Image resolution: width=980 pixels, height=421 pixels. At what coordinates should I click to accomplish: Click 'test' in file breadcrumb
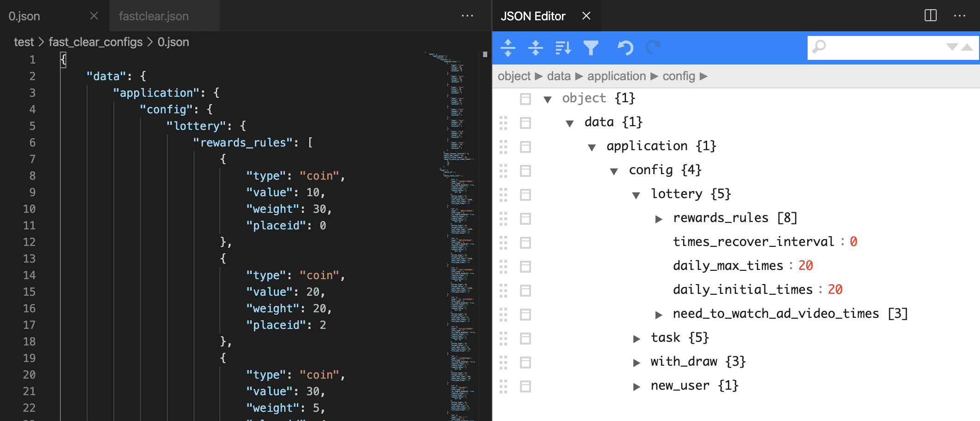point(24,42)
